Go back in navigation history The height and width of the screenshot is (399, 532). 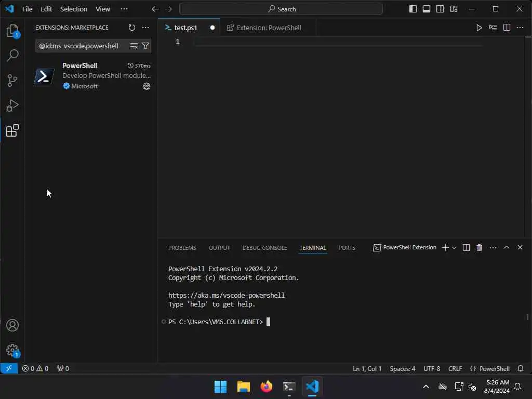pyautogui.click(x=155, y=9)
